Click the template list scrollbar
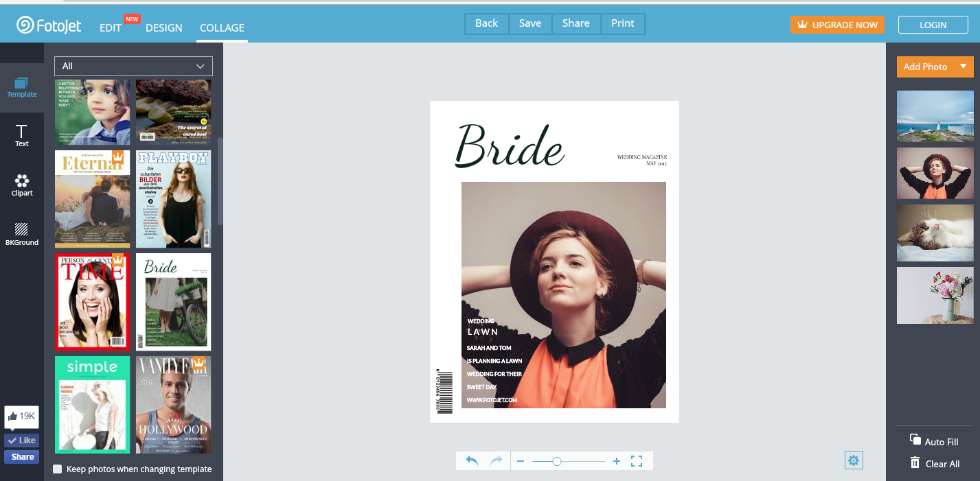The width and height of the screenshot is (980, 481). [220, 181]
